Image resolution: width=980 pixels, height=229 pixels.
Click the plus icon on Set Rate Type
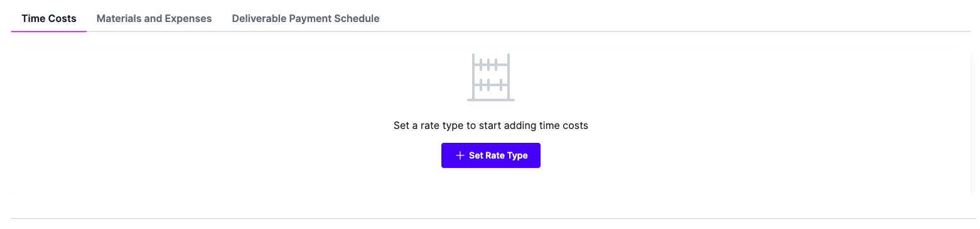point(460,155)
